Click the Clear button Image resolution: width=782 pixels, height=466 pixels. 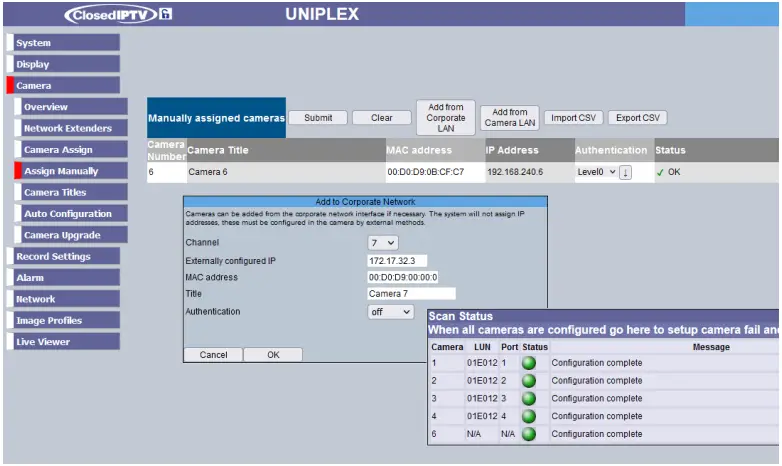pyautogui.click(x=382, y=118)
